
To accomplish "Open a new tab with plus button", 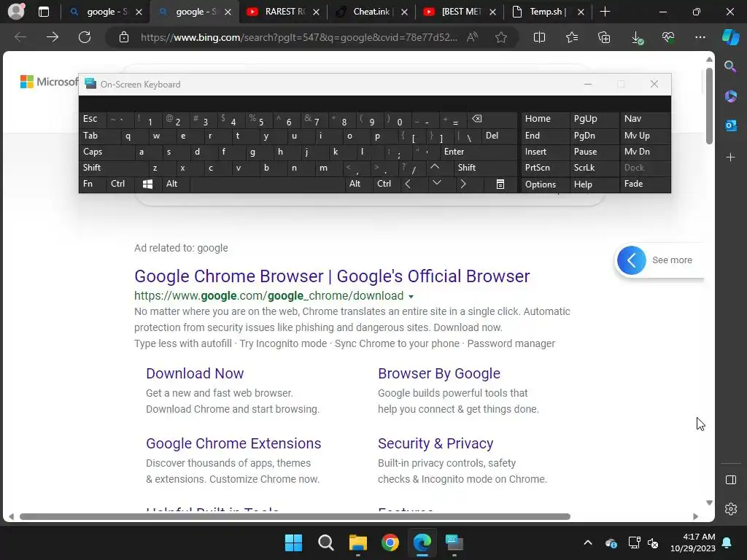I will tap(605, 12).
